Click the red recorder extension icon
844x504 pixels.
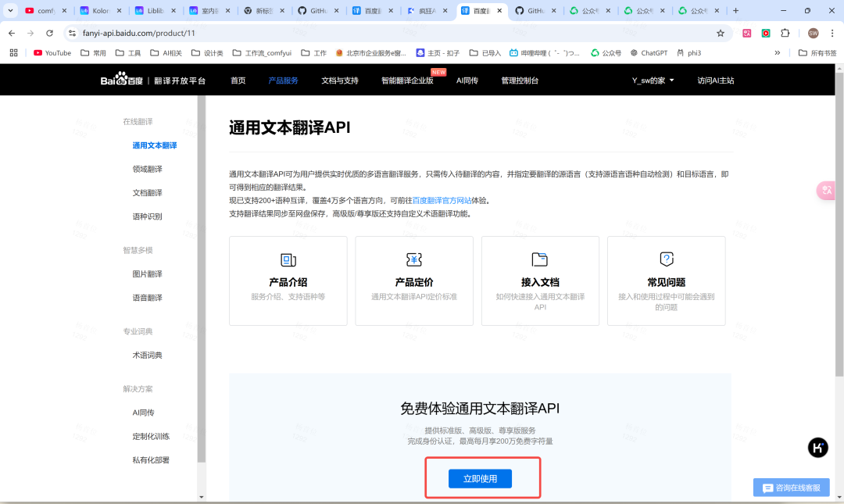(x=765, y=34)
